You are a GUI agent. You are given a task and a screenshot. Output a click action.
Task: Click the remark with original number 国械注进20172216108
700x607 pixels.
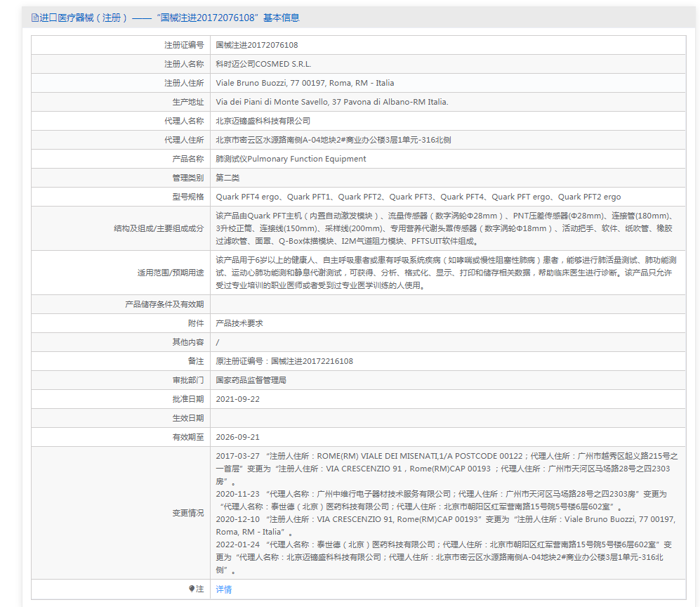(x=284, y=361)
